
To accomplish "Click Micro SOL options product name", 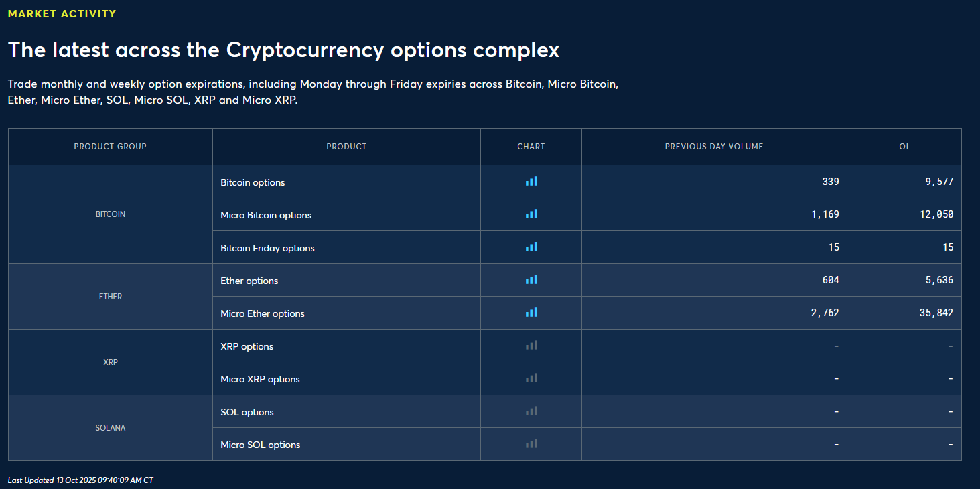I will (260, 445).
